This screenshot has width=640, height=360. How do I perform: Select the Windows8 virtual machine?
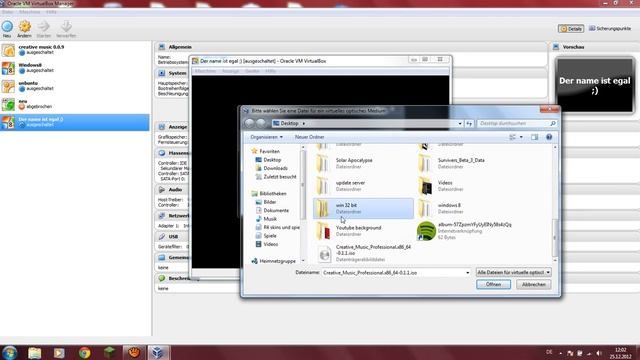tap(75, 68)
